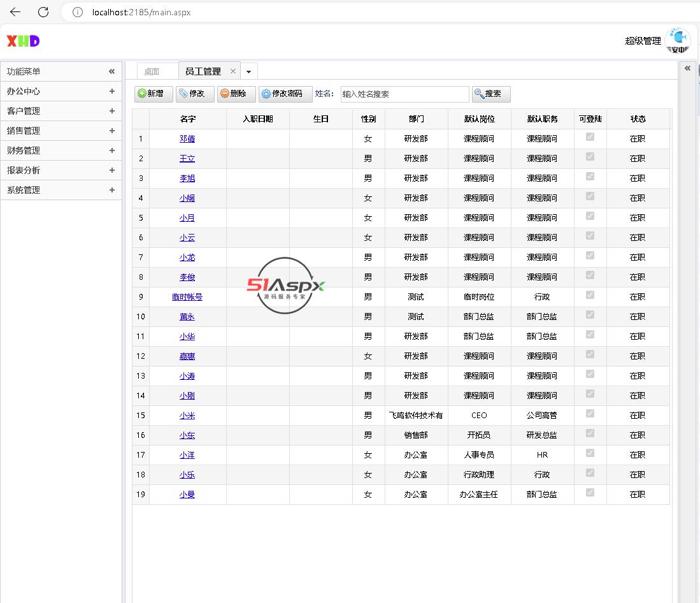Open employee link 小米
This screenshot has width=700, height=603.
click(187, 416)
